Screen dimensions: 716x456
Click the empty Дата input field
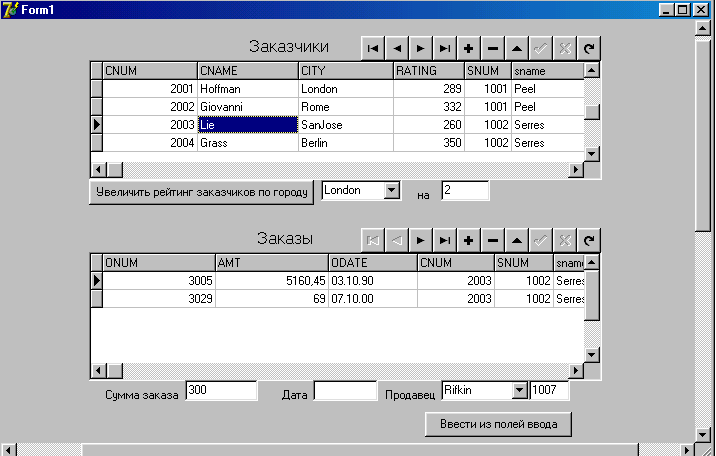[345, 391]
